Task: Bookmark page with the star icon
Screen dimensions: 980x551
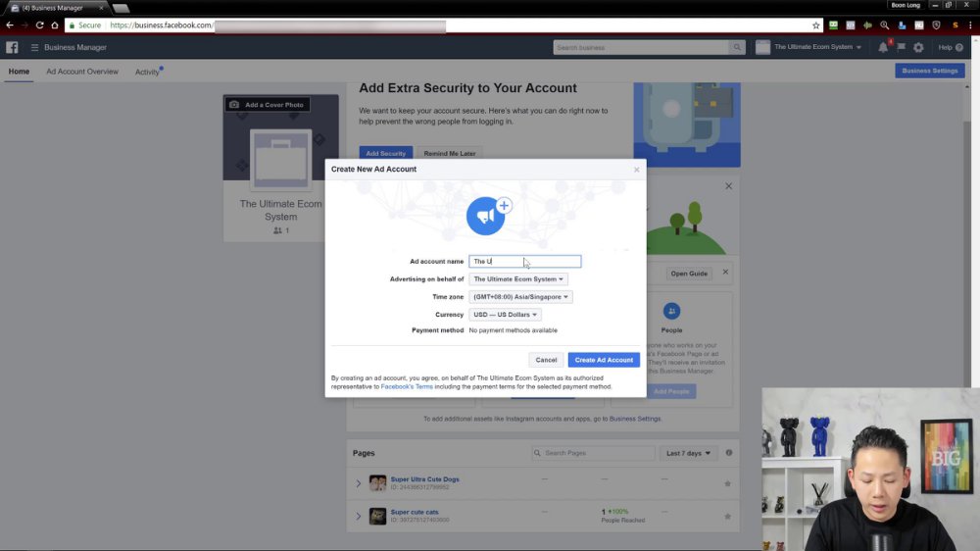Action: point(815,25)
